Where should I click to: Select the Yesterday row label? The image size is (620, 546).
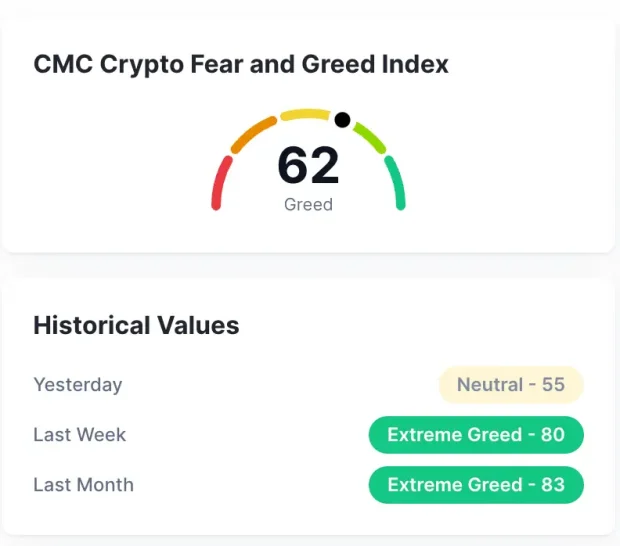point(78,385)
